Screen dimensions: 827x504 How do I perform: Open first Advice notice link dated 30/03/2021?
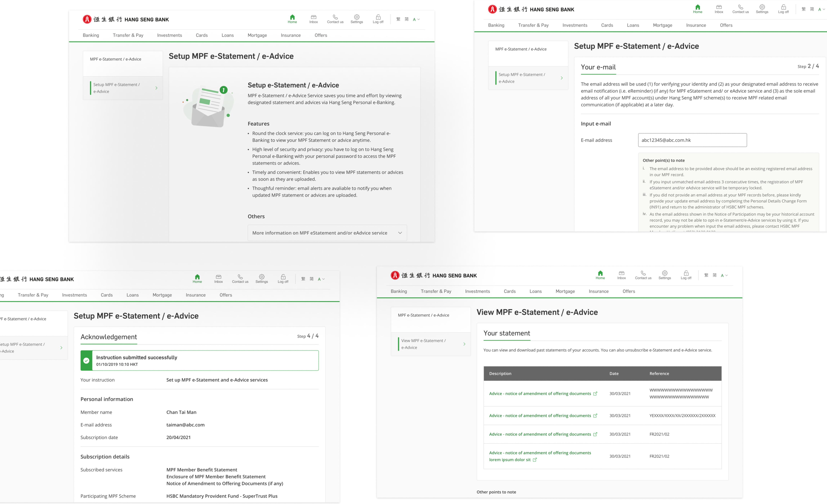click(x=540, y=394)
